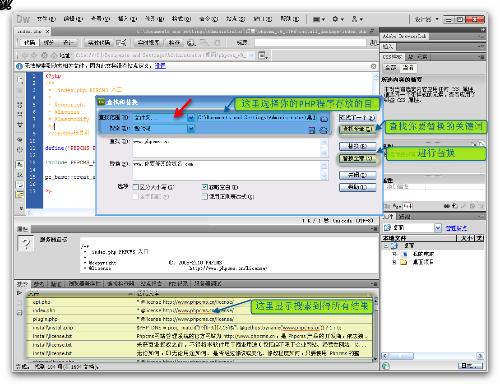
Task: Click the live code options icon on toolbar
Action: (121, 42)
